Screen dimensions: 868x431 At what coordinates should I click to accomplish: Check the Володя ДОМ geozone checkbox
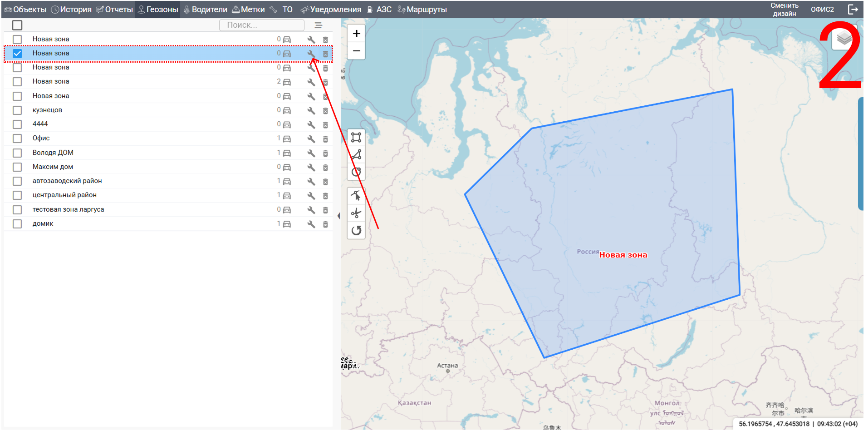point(17,153)
